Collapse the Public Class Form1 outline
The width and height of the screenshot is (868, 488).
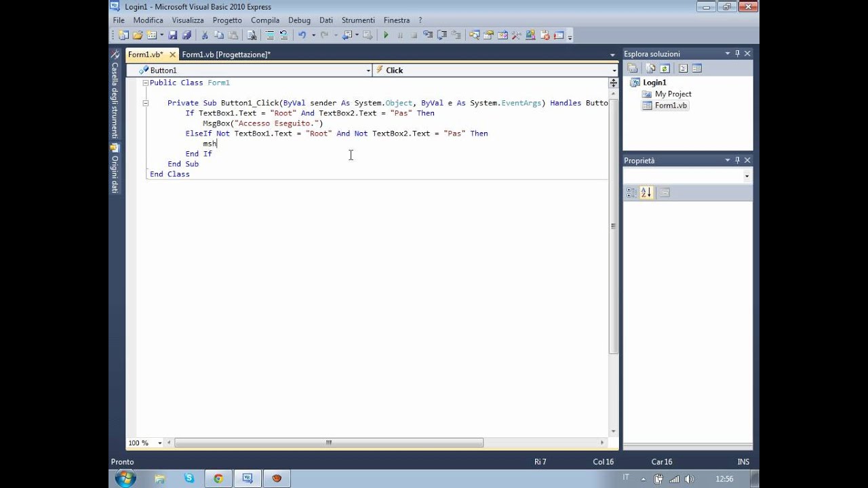point(145,83)
